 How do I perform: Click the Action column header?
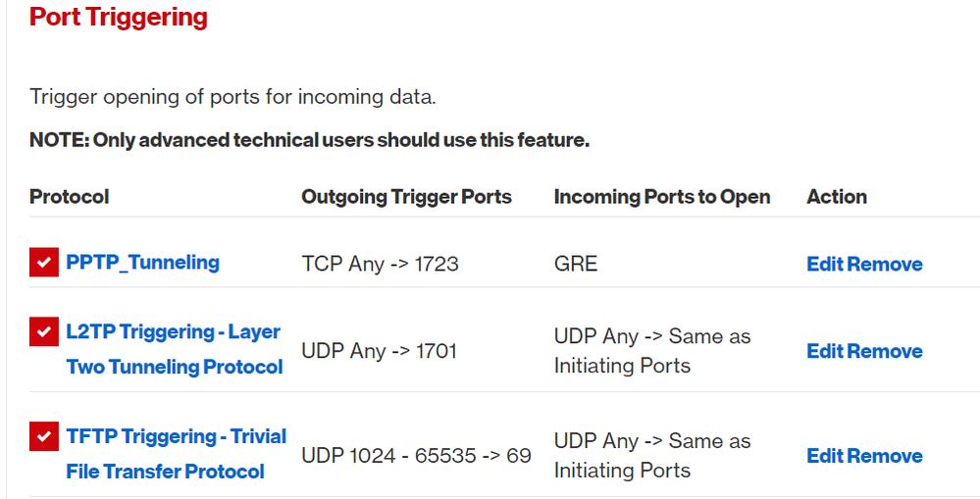coord(837,197)
